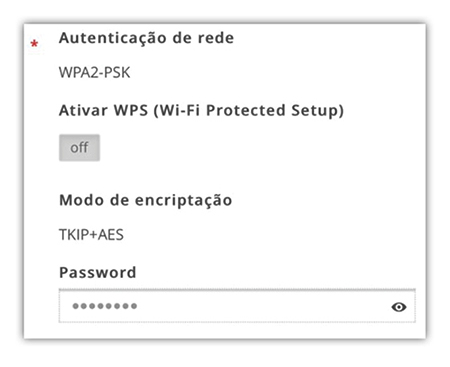Reveal hidden password characters

[x=399, y=307]
